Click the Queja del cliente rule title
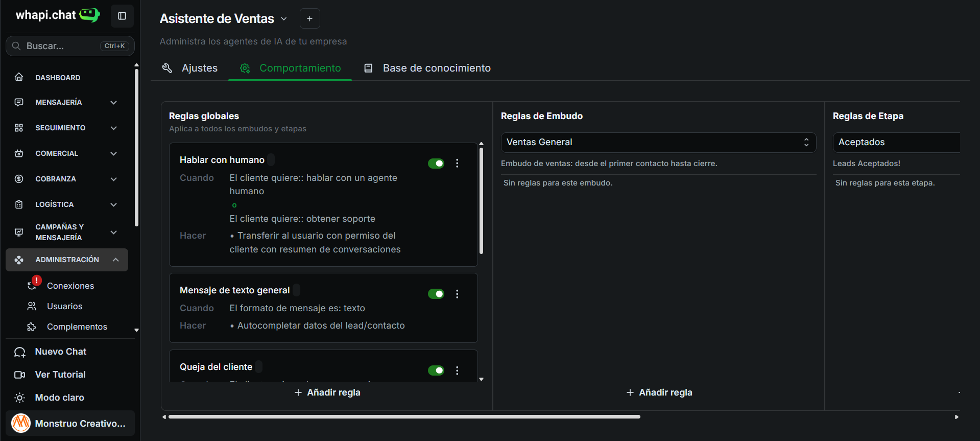This screenshot has height=441, width=980. click(x=216, y=367)
